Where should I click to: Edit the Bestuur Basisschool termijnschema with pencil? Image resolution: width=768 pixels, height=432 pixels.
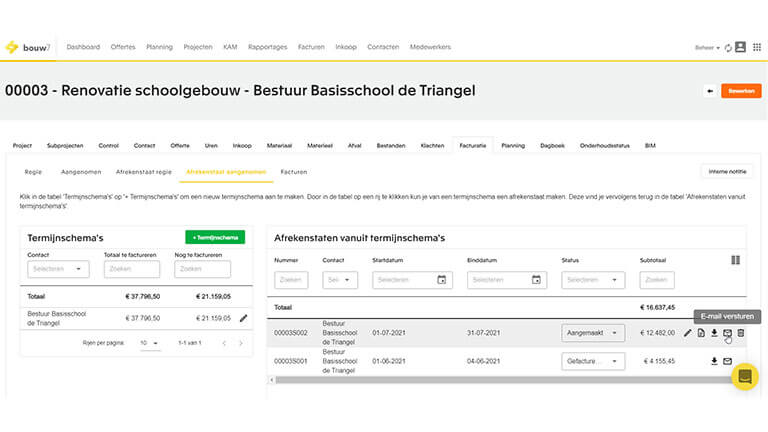tap(243, 318)
